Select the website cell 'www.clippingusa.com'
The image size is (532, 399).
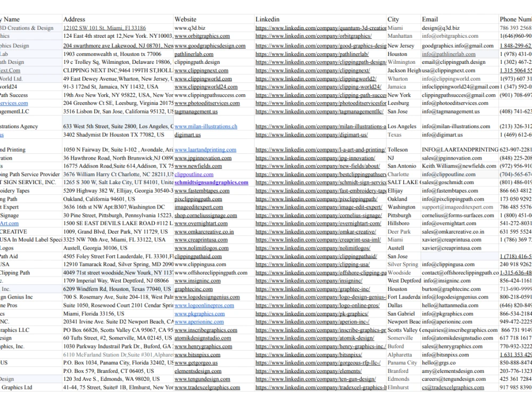tap(214, 264)
